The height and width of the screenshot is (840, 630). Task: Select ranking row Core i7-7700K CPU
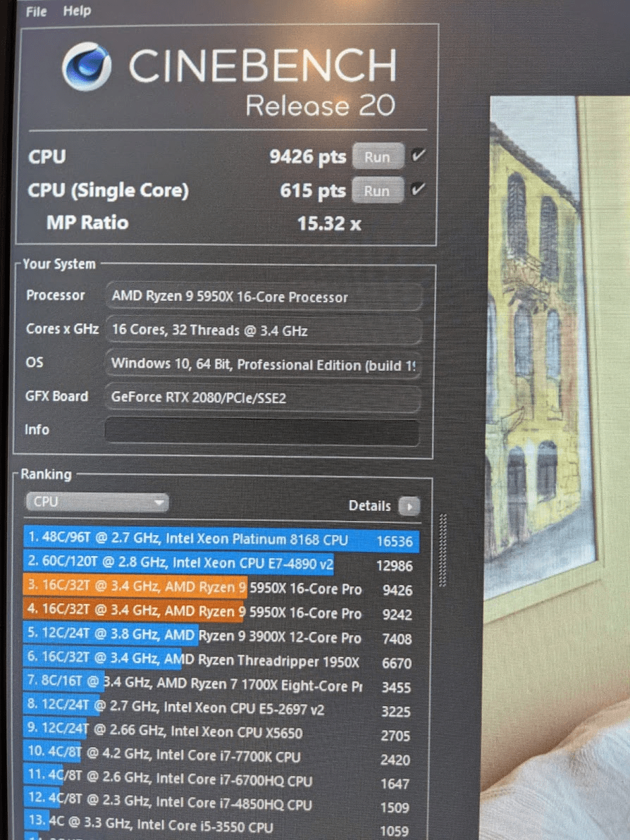click(221, 756)
